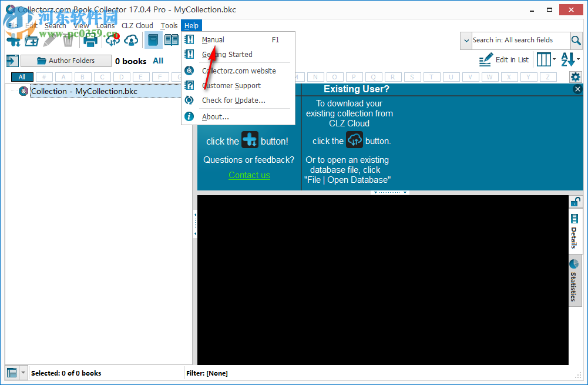Select the B alphabet filter button
The height and width of the screenshot is (385, 588).
click(82, 77)
